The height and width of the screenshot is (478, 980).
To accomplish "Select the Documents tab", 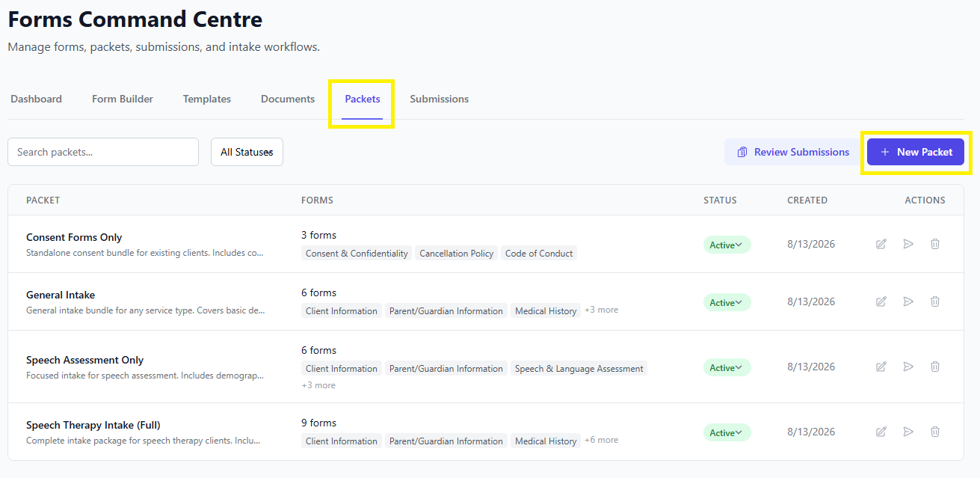I will pos(288,99).
